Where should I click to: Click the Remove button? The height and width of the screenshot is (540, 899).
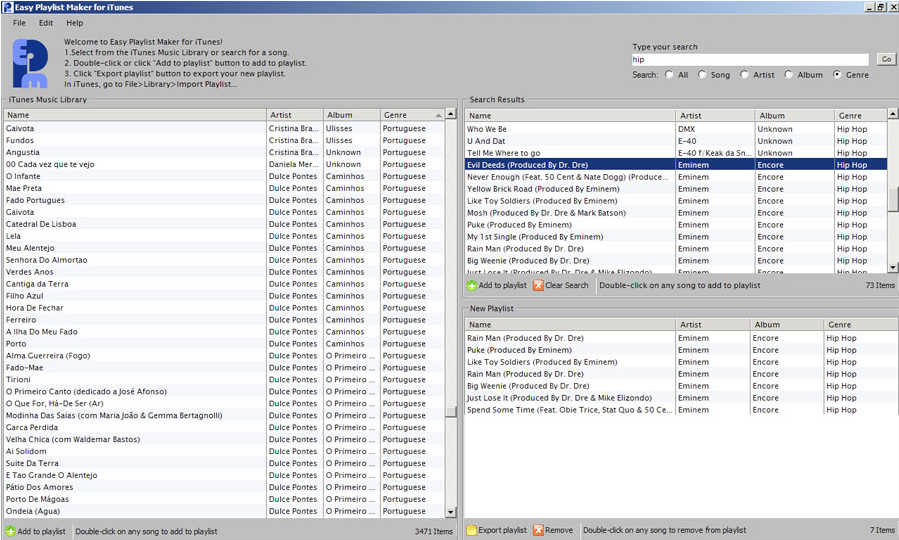tap(553, 530)
